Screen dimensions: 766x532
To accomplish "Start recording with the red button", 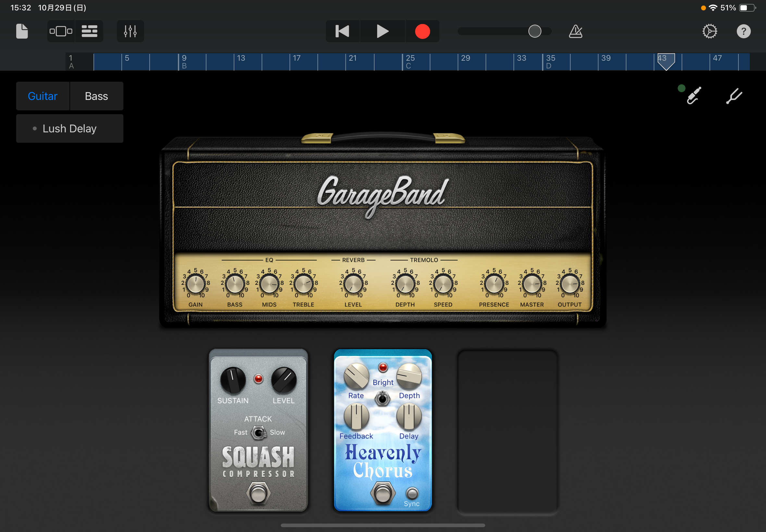I will (423, 31).
